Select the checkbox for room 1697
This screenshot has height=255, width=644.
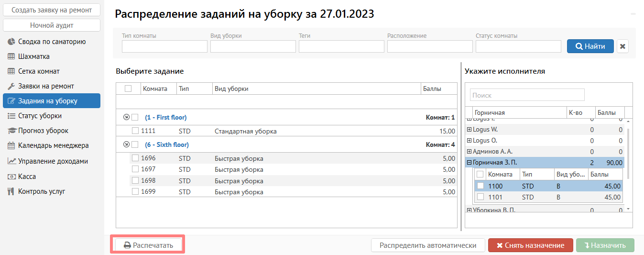point(135,169)
